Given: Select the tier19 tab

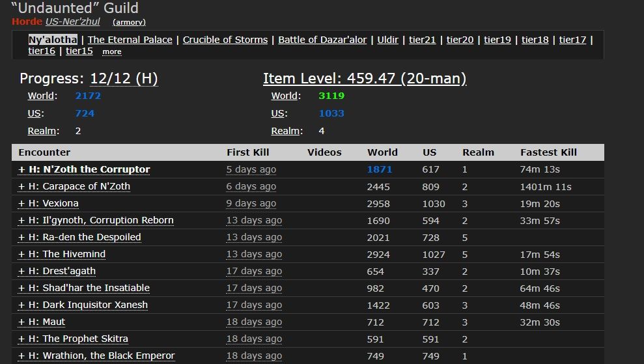Looking at the screenshot, I should pos(497,40).
